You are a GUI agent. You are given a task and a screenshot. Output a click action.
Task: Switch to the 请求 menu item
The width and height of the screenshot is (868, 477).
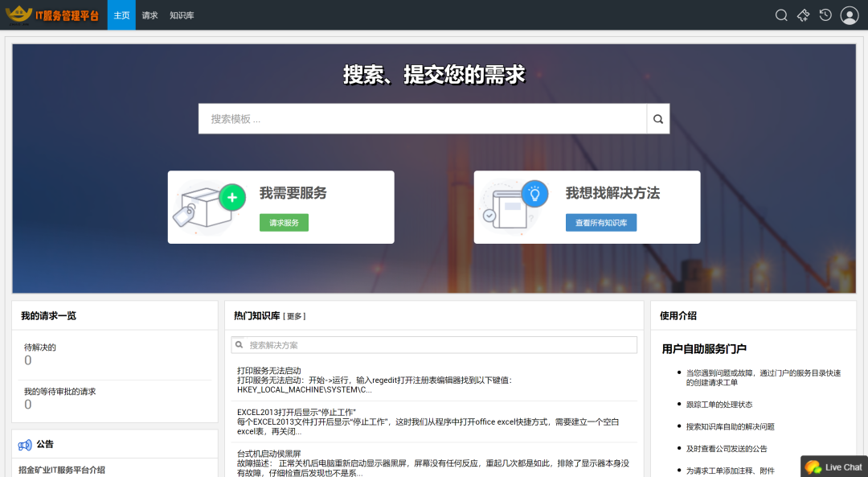point(149,14)
